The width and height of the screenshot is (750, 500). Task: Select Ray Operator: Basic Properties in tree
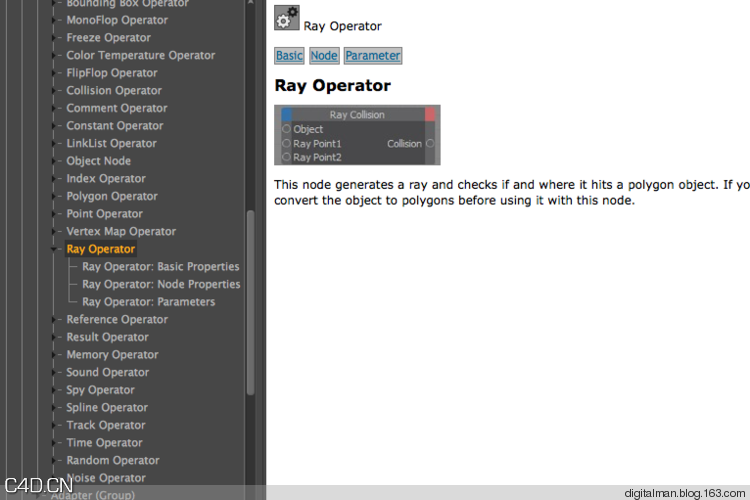160,267
